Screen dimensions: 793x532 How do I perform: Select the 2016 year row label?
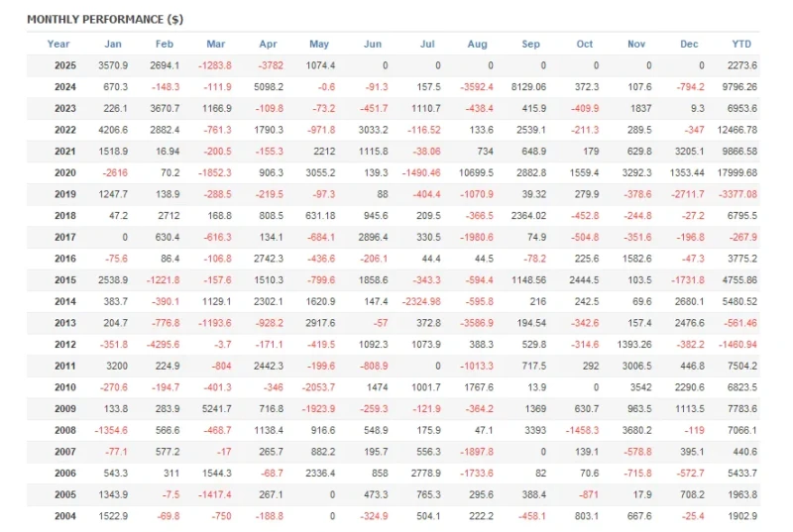pyautogui.click(x=65, y=259)
